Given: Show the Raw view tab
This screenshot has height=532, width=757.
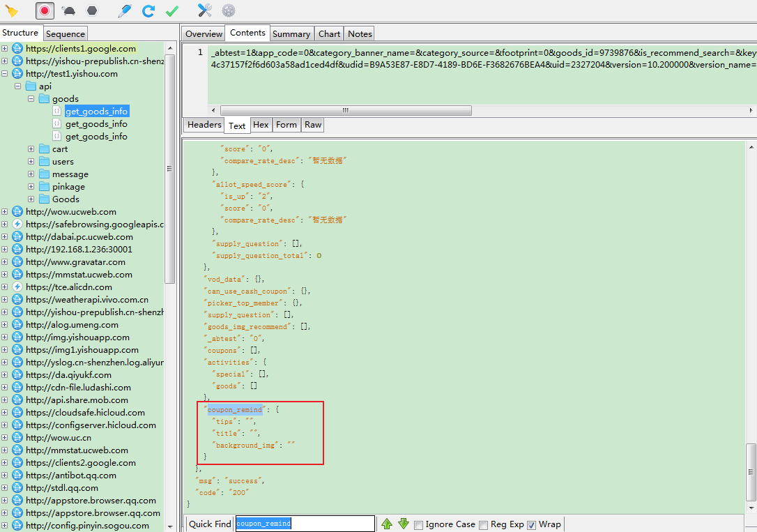Looking at the screenshot, I should [313, 125].
